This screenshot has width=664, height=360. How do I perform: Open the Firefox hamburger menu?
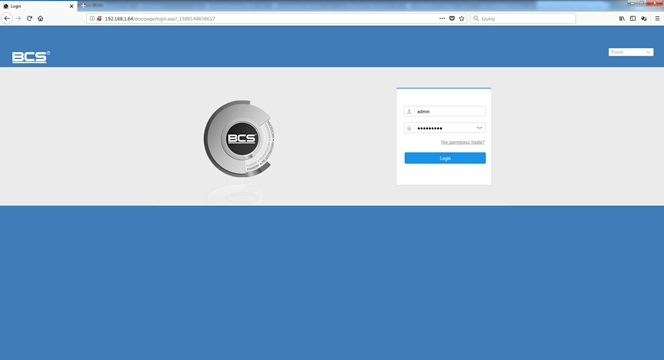coord(657,19)
